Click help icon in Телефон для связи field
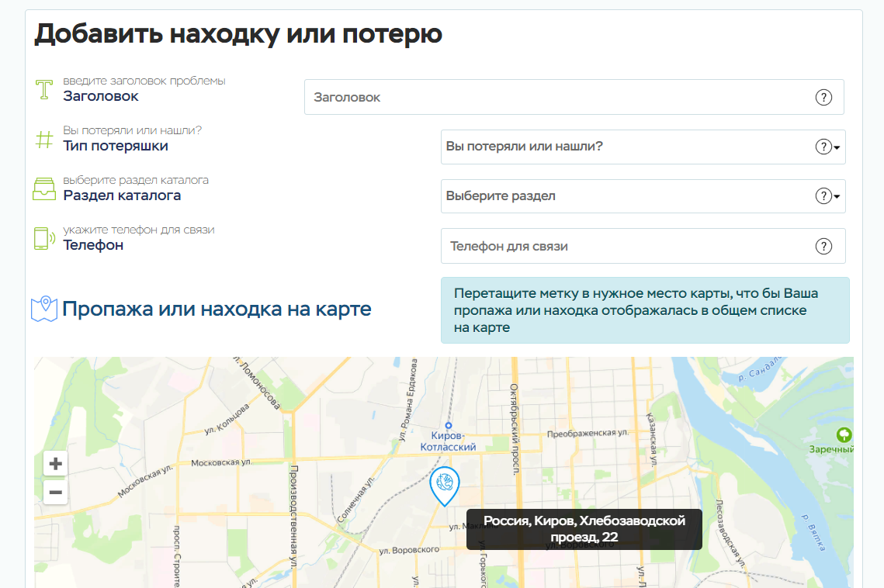 click(x=823, y=247)
